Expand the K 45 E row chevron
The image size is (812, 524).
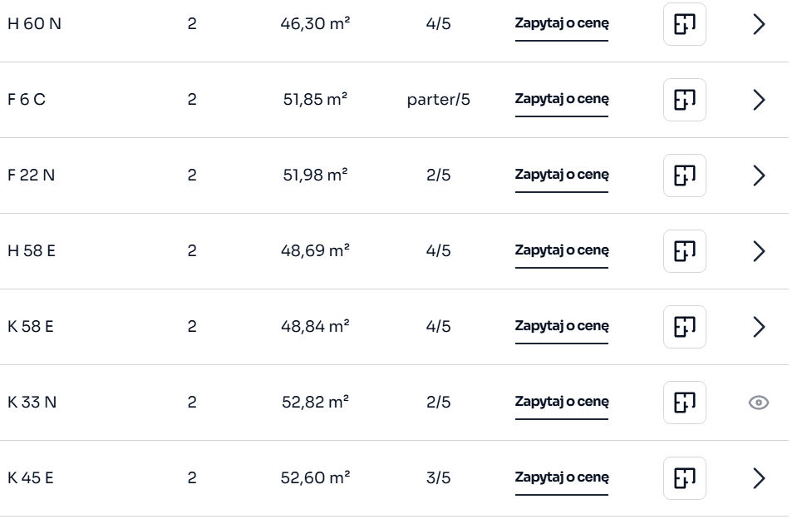tap(758, 478)
